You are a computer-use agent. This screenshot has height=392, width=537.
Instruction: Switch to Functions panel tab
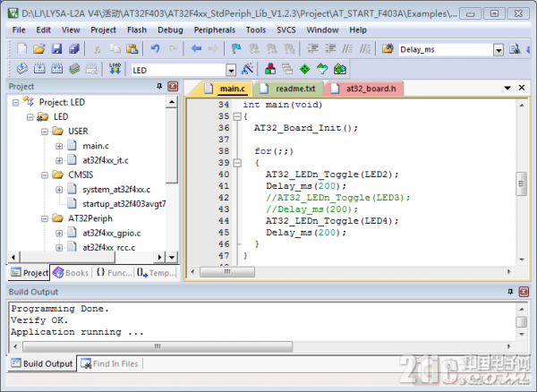pos(114,273)
